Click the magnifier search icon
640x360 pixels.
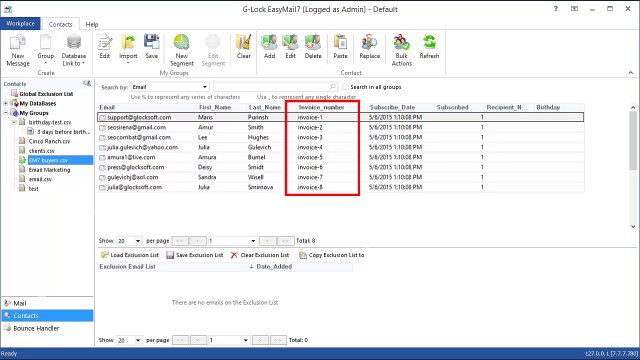(333, 87)
